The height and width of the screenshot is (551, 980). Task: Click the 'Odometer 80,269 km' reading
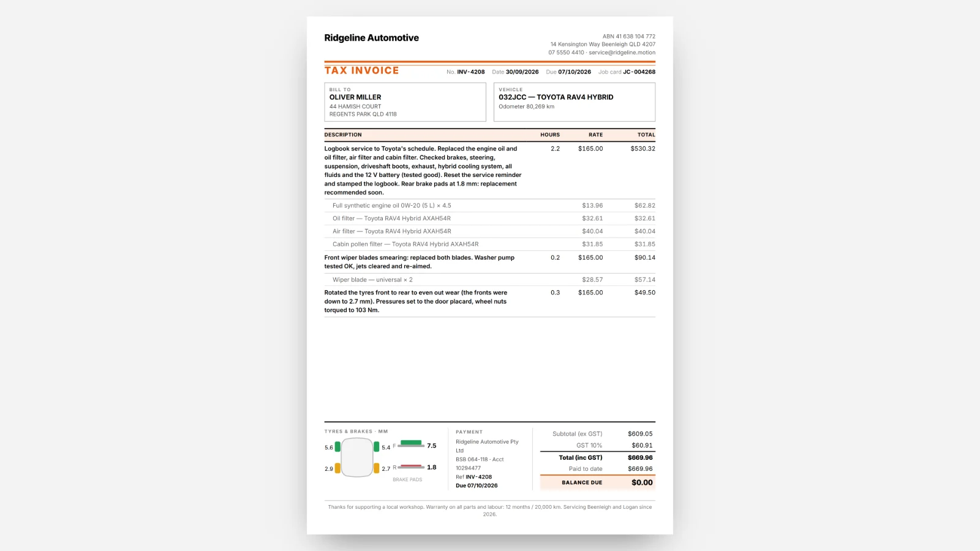tap(527, 107)
